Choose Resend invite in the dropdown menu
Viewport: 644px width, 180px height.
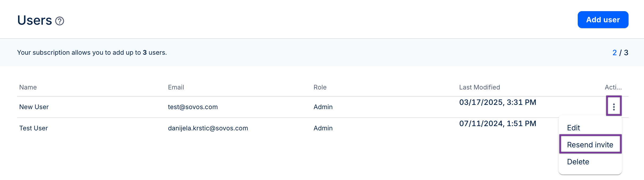point(590,144)
